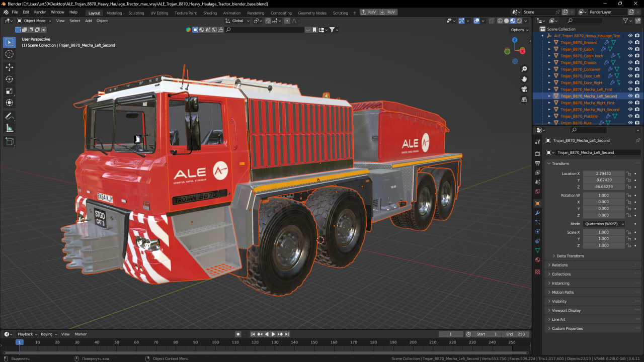Screen dimensions: 644x362
Task: Open the Output properties tab
Action: (x=537, y=163)
